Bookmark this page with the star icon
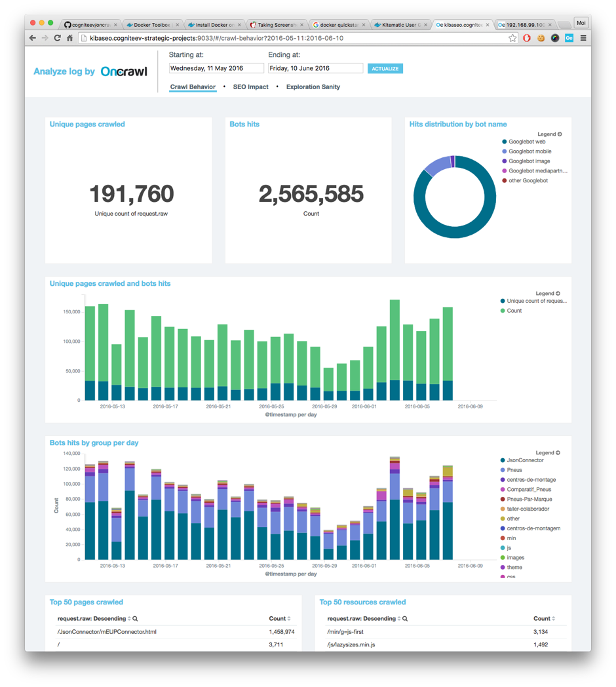This screenshot has height=687, width=616. click(512, 38)
